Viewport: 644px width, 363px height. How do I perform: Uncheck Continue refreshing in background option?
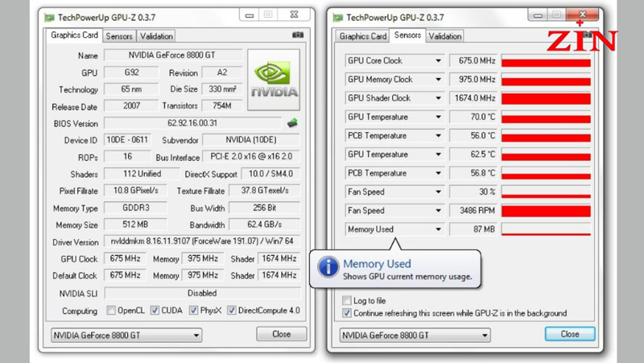pos(347,313)
